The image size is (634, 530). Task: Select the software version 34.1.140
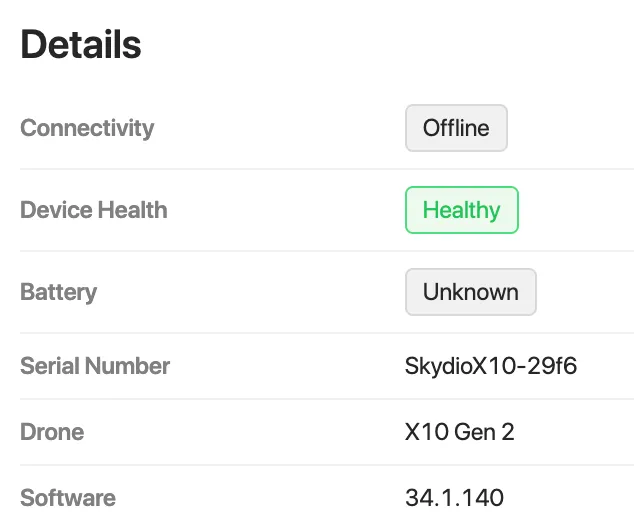point(454,498)
